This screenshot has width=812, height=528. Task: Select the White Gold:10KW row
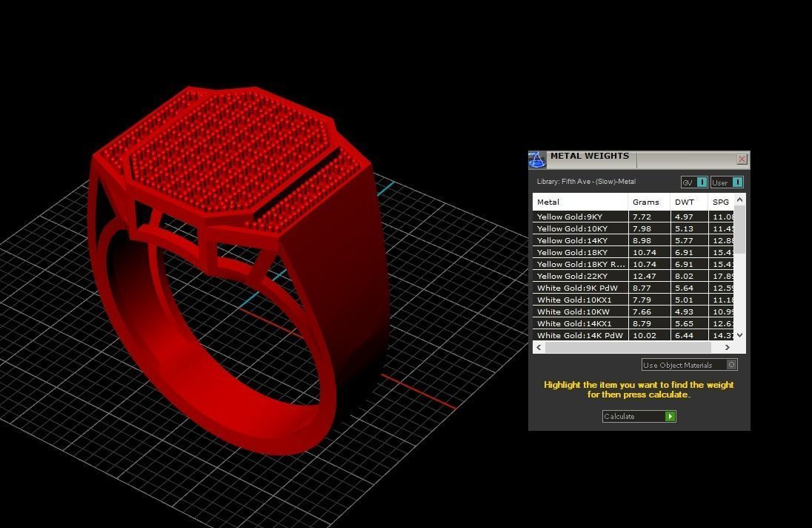pos(633,312)
